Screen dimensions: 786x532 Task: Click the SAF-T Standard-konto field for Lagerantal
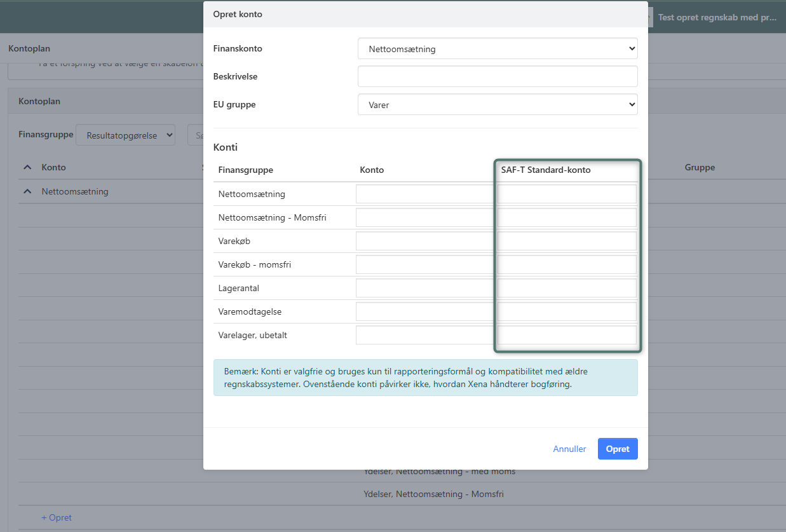point(567,288)
